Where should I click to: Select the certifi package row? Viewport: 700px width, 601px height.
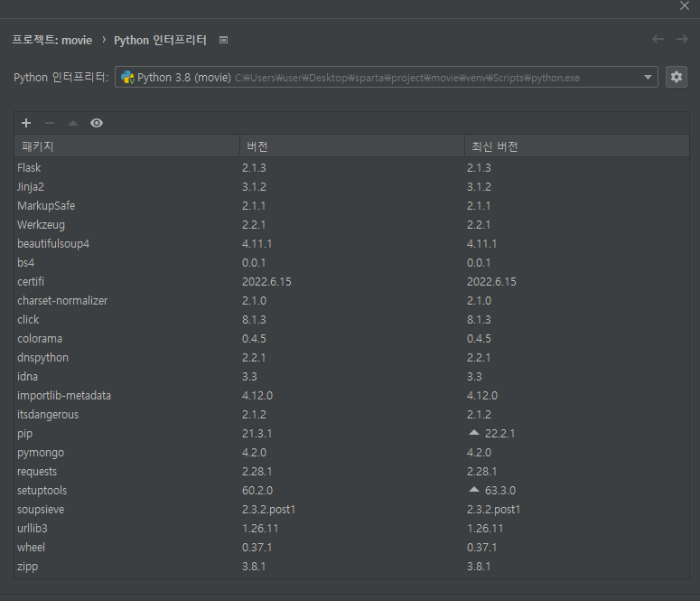(x=351, y=282)
